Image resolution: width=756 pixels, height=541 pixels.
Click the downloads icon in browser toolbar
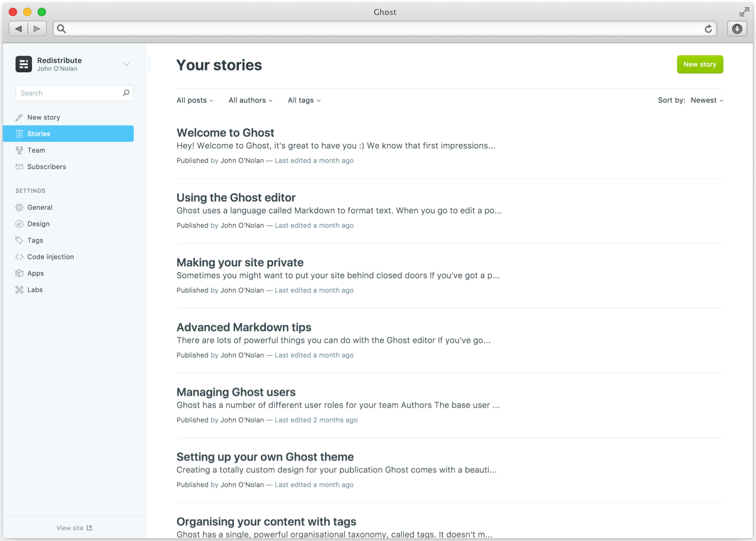tap(737, 29)
